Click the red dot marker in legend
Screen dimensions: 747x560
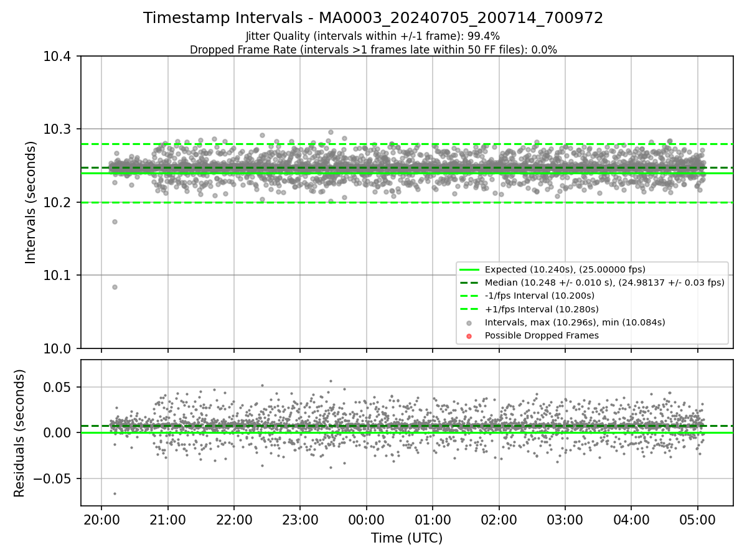[469, 336]
